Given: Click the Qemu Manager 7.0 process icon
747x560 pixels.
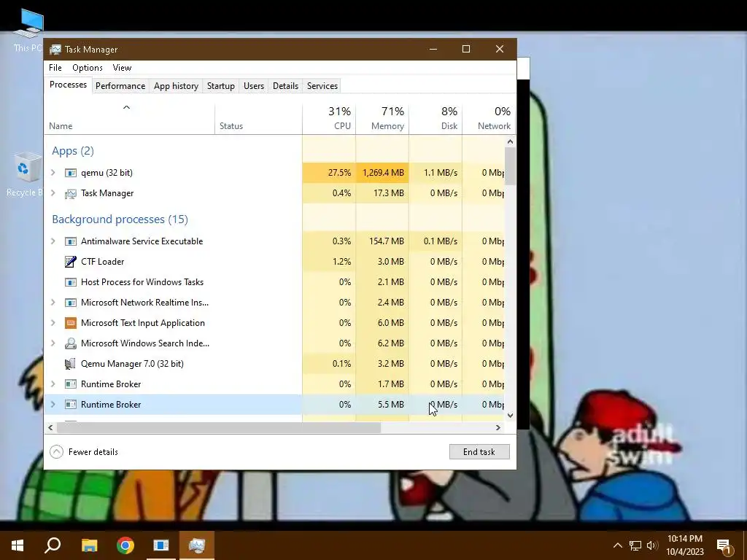Looking at the screenshot, I should coord(71,364).
